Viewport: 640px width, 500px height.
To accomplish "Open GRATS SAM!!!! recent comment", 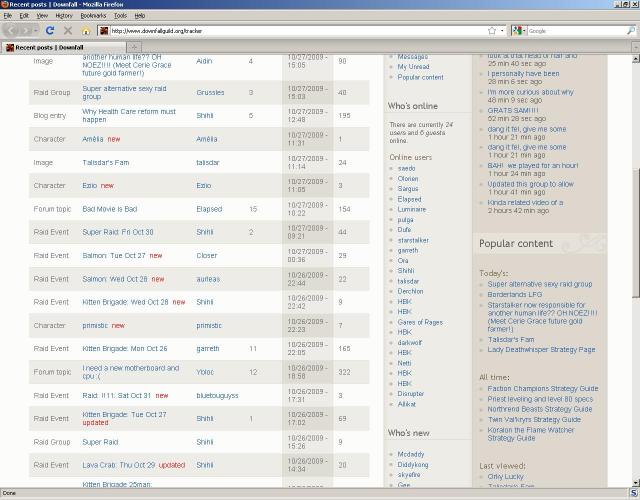I will (x=513, y=111).
